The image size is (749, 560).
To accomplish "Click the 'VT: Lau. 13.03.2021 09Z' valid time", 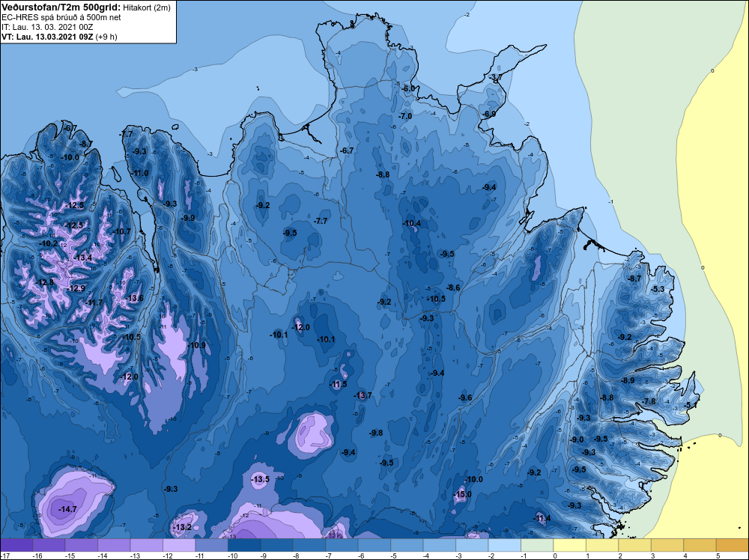I will [x=47, y=37].
